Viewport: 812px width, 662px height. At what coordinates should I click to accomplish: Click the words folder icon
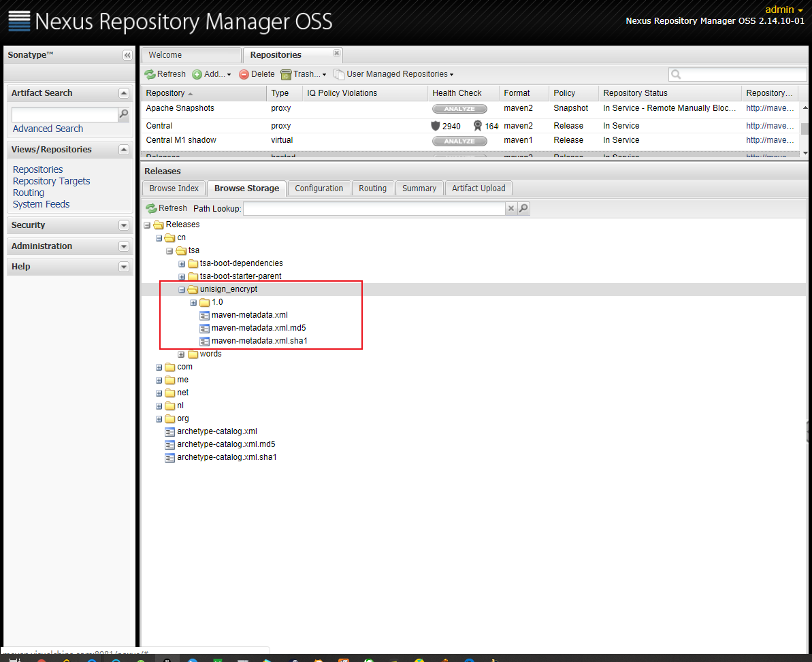pyautogui.click(x=193, y=354)
